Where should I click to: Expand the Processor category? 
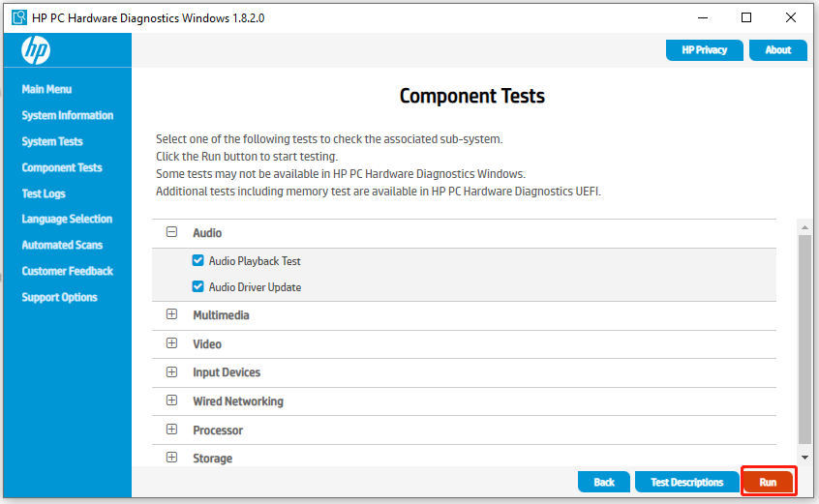[172, 430]
